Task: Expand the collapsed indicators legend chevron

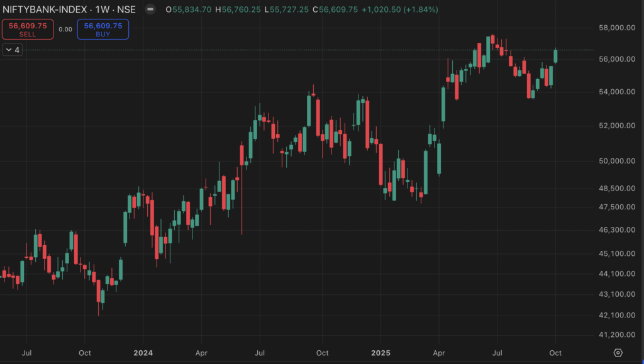Action: pyautogui.click(x=8, y=50)
